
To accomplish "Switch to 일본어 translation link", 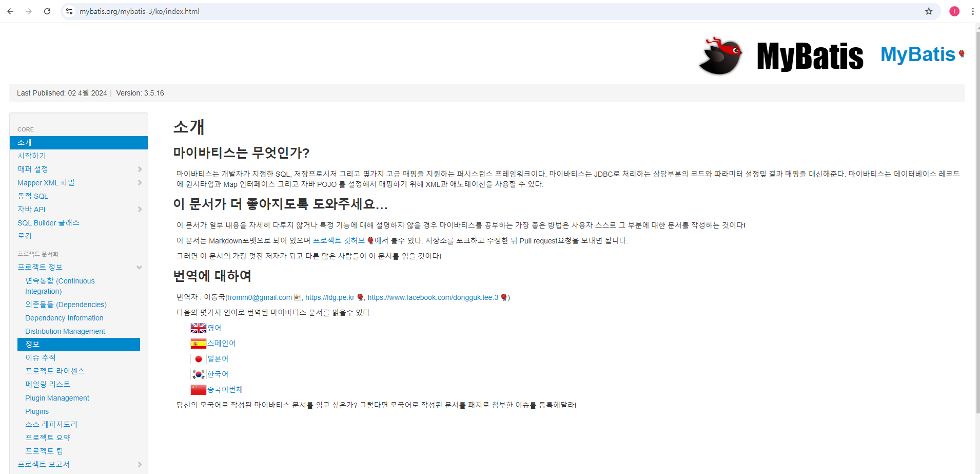I will tap(218, 359).
